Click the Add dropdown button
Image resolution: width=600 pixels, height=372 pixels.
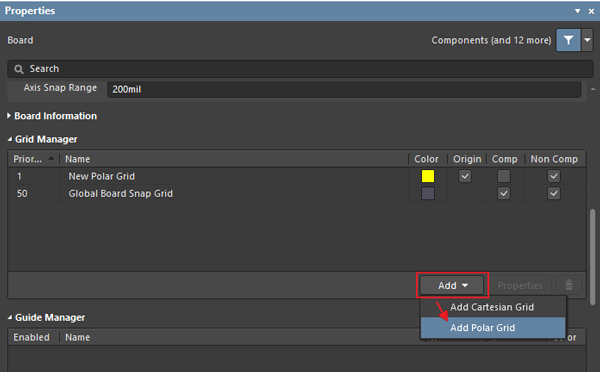tap(452, 285)
